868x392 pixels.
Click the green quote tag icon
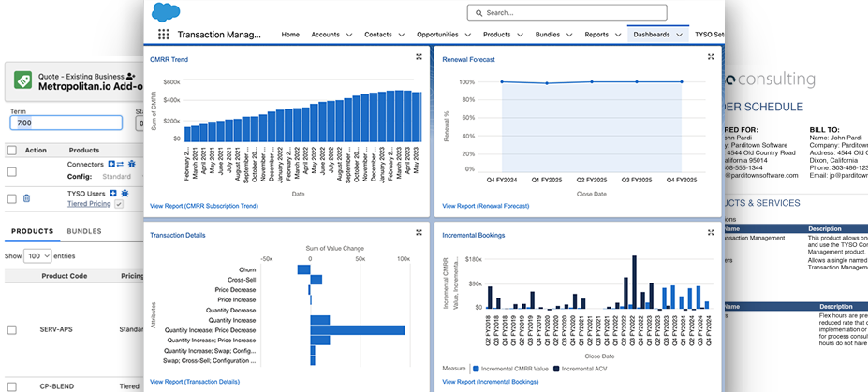tap(20, 80)
